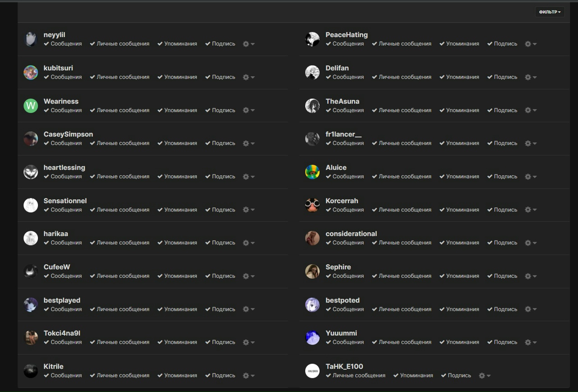The height and width of the screenshot is (392, 578).
Task: Open gear settings for TaHK_E100
Action: tap(482, 376)
